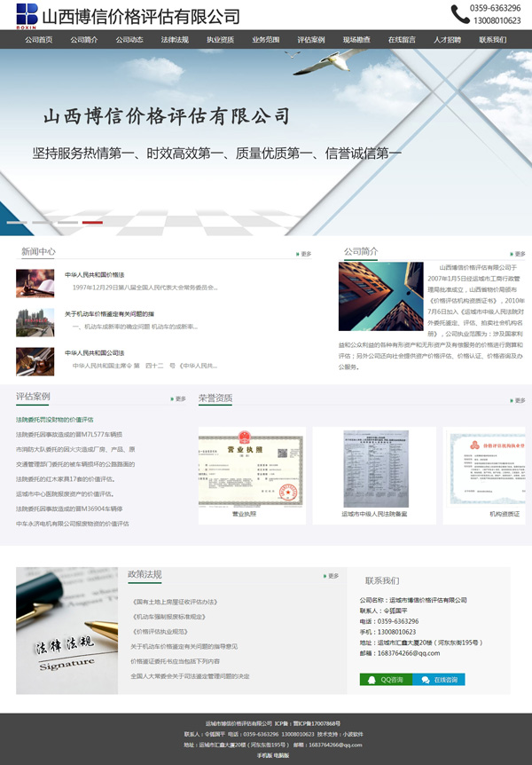This screenshot has width=532, height=765.
Task: Open the 法院委托罚没财物的价值评估 case link
Action: tap(54, 420)
